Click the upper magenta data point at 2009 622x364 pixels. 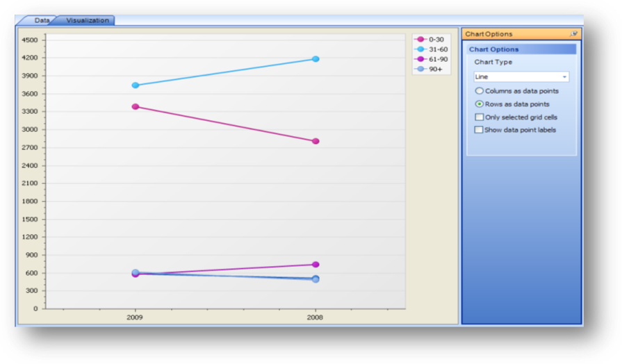tap(136, 106)
